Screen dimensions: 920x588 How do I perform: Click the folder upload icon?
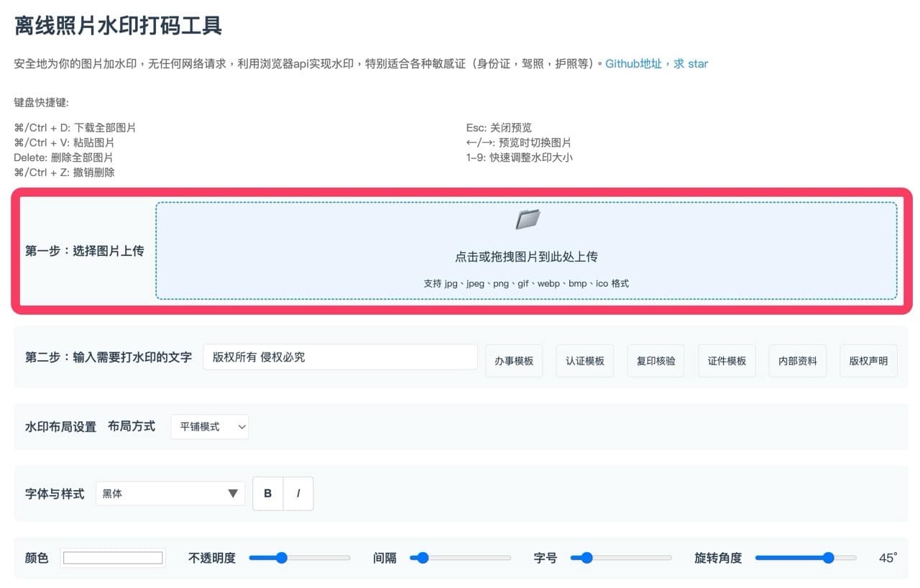tap(527, 219)
